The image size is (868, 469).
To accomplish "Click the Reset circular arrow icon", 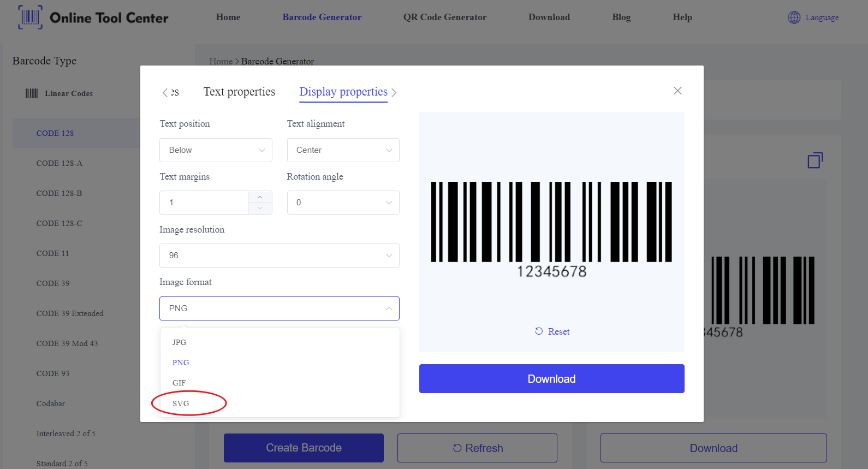I will coord(539,331).
